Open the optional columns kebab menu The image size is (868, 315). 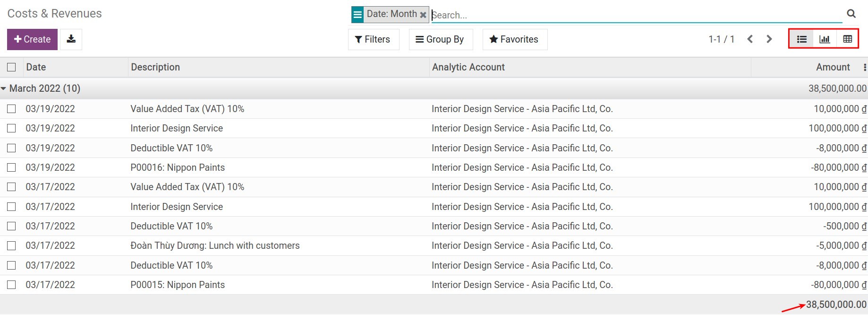click(864, 68)
